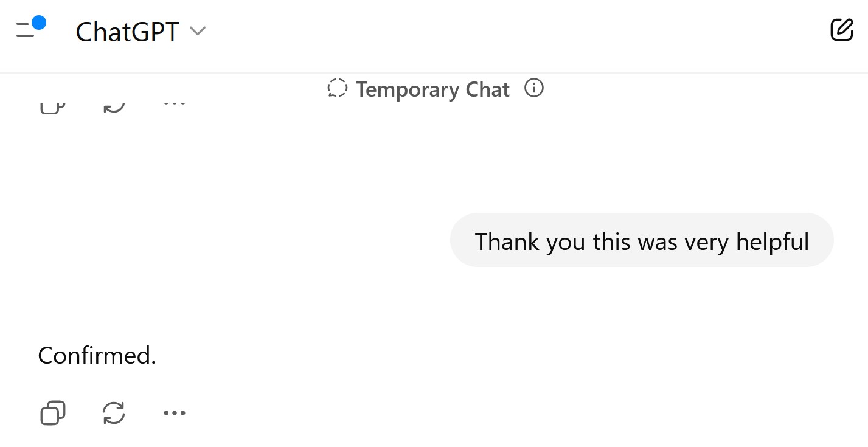Viewport: 868px width, 447px height.
Task: Click the partly hidden copy icon below the header
Action: click(53, 107)
